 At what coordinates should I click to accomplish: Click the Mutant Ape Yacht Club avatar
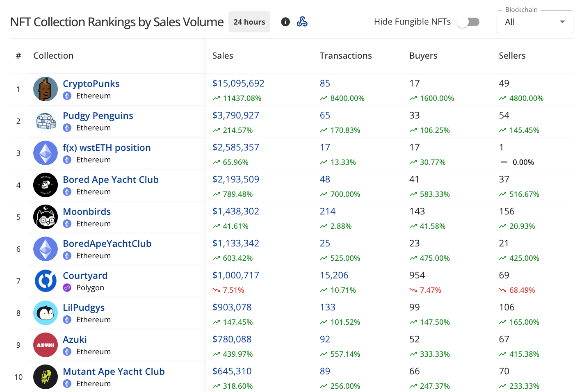pyautogui.click(x=46, y=377)
